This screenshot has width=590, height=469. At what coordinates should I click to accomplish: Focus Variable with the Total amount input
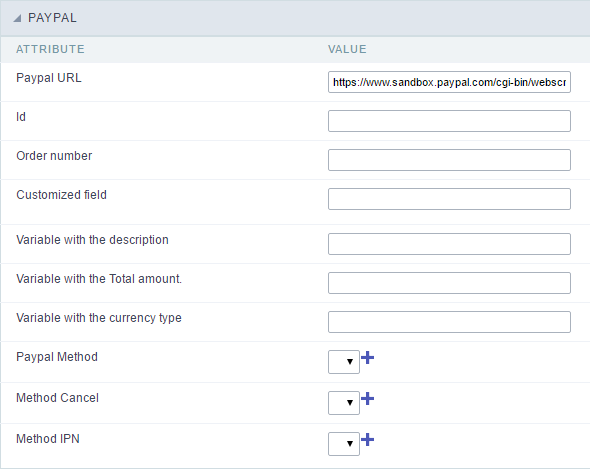click(449, 283)
